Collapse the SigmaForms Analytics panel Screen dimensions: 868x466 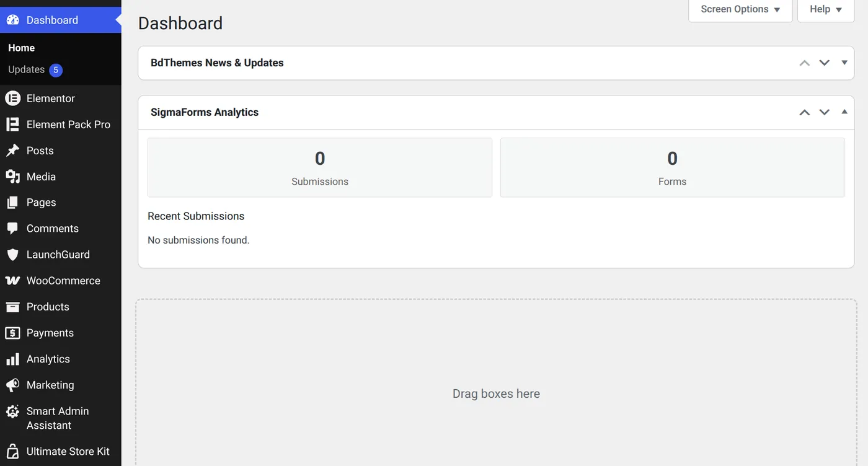(844, 112)
